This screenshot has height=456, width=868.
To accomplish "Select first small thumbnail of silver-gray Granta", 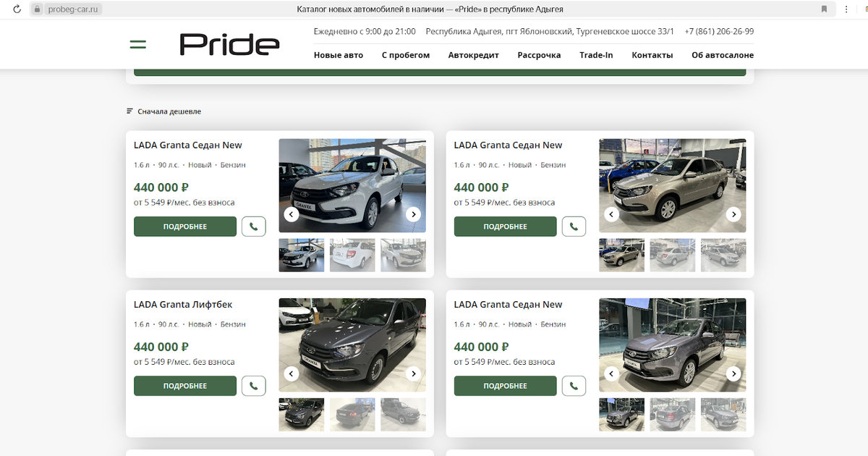I will pos(622,414).
